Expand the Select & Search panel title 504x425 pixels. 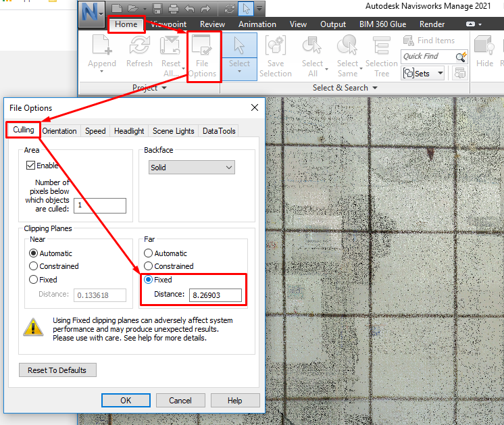coord(345,88)
